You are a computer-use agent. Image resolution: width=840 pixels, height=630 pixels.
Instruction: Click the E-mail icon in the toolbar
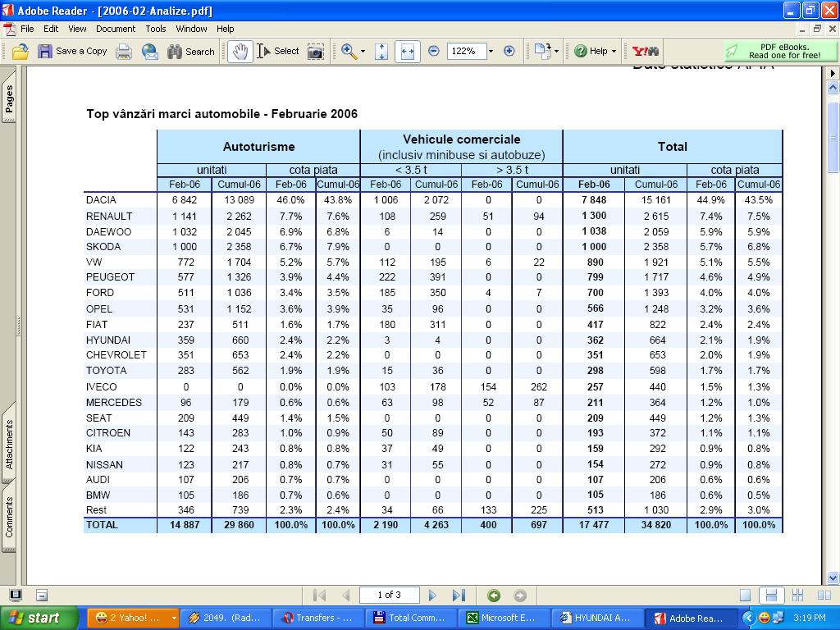[150, 52]
